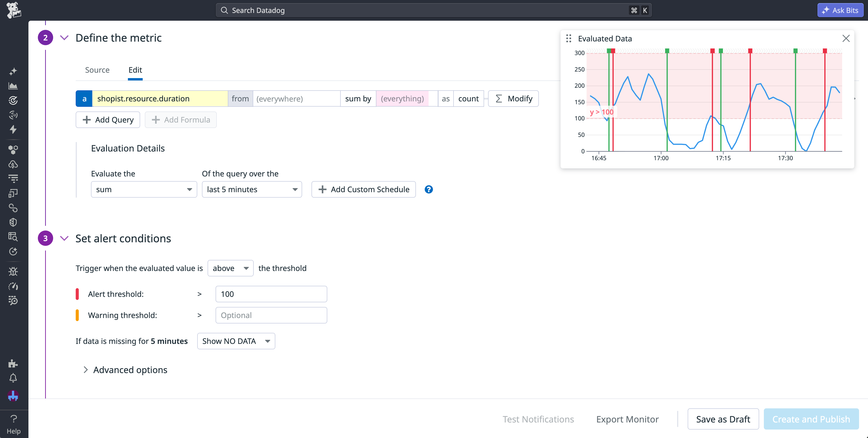Image resolution: width=868 pixels, height=438 pixels.
Task: Open the 'Show NO DATA' dropdown
Action: 236,341
